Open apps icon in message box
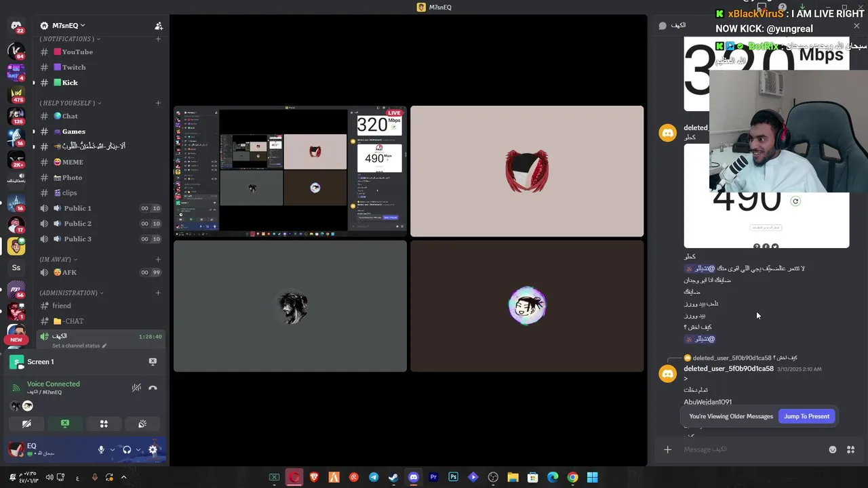Viewport: 868px width, 488px height. pos(850,449)
